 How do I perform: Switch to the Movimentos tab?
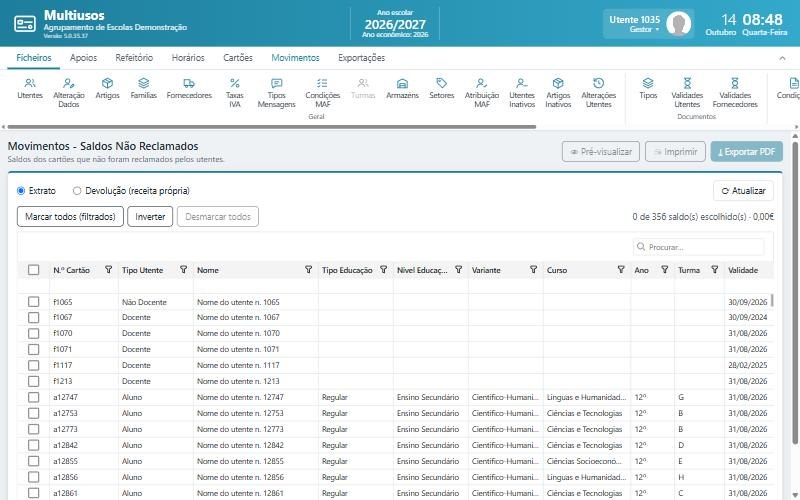click(295, 58)
